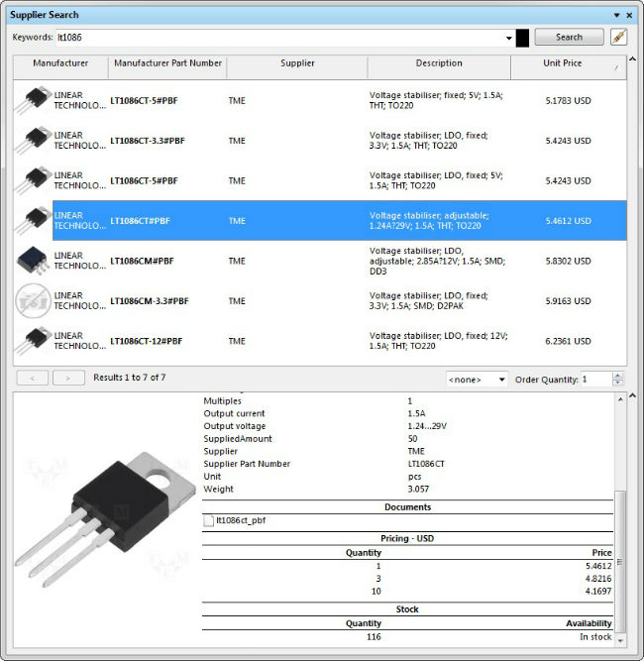Click the 5.4612 USD unit price cell
Screen dimensions: 644x661
point(568,221)
